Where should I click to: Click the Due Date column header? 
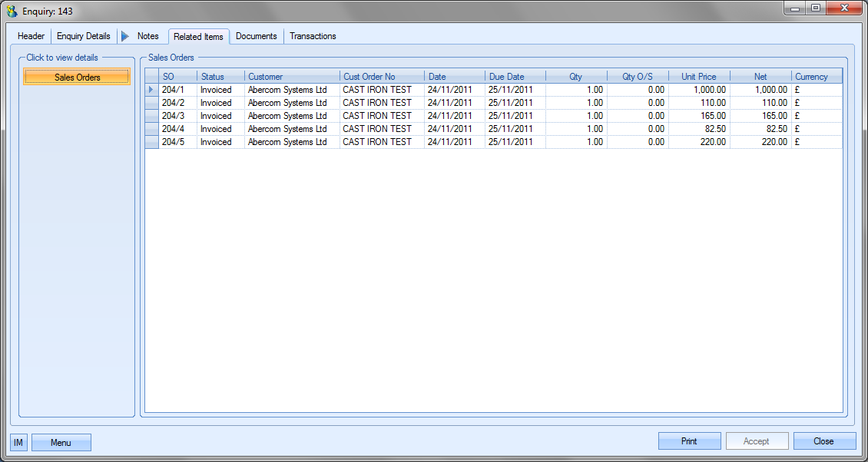pos(515,77)
